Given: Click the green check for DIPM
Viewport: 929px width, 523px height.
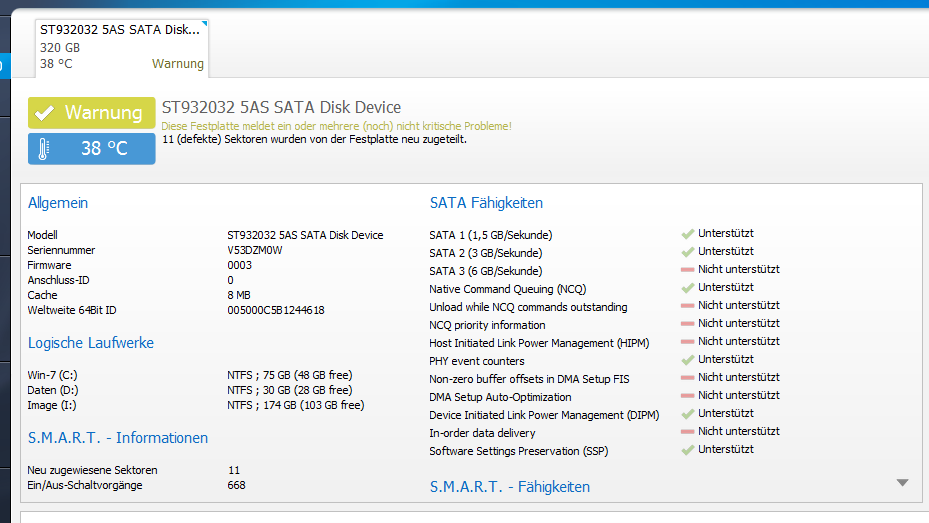Looking at the screenshot, I should pyautogui.click(x=687, y=414).
